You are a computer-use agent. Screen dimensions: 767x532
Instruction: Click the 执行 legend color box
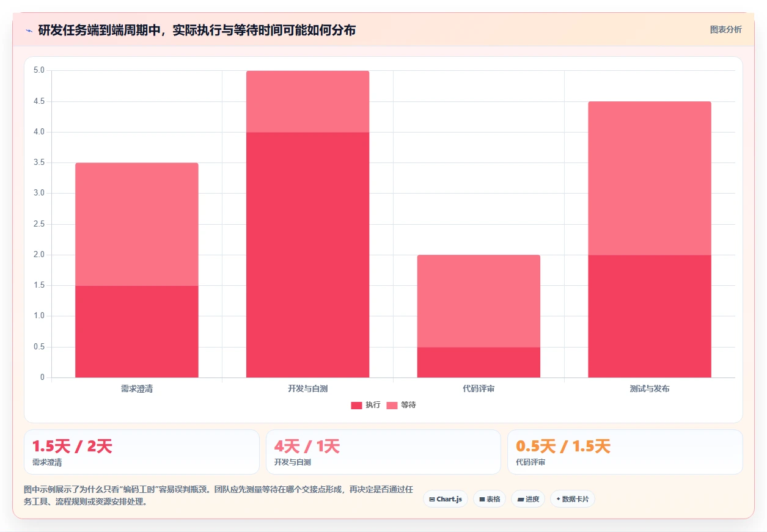coord(356,406)
